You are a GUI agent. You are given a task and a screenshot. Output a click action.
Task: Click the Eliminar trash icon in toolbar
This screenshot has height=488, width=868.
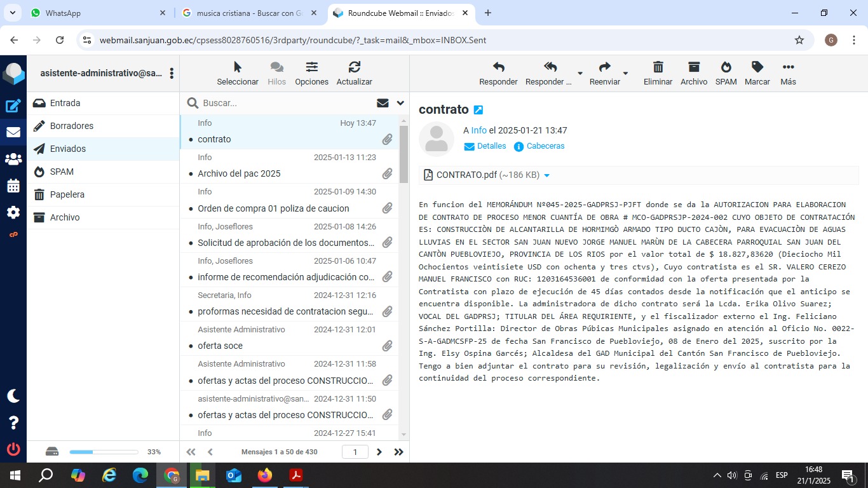coord(658,67)
